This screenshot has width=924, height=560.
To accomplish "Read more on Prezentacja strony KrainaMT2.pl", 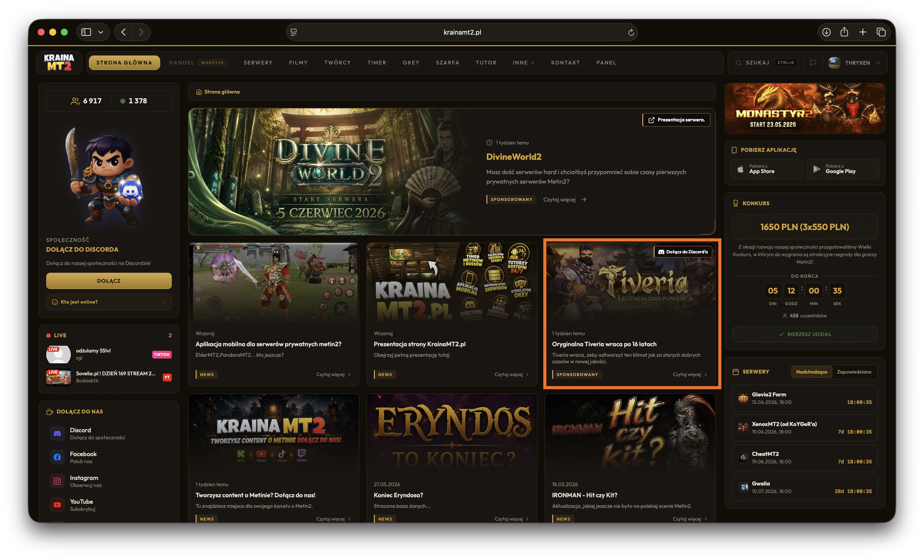I will 511,374.
